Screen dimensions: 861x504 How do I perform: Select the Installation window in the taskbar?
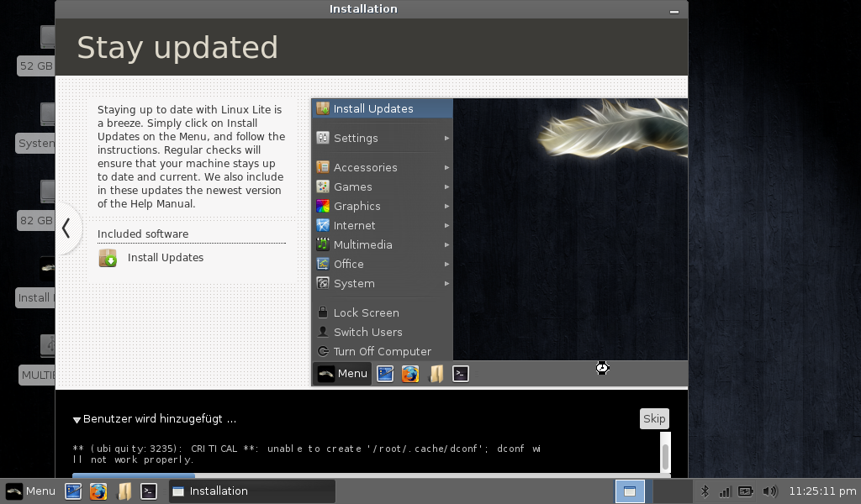tap(251, 491)
